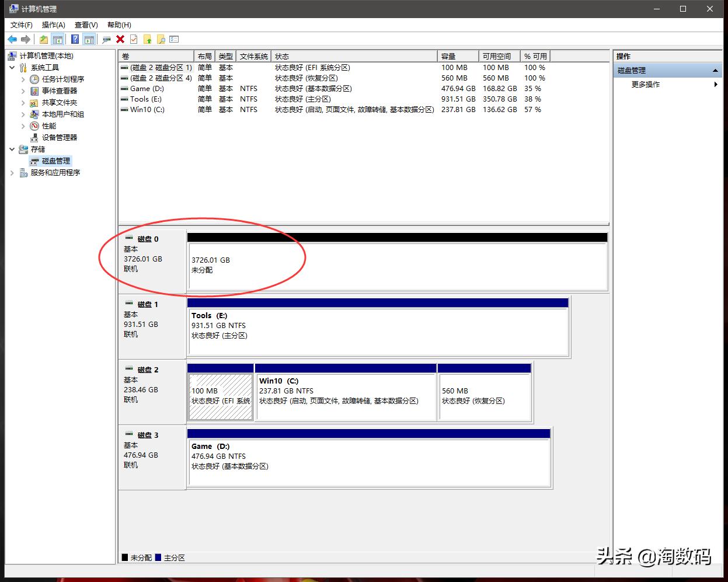Collapse the 磁盘管理 actions section arrow
This screenshot has width=728, height=582.
(x=715, y=71)
